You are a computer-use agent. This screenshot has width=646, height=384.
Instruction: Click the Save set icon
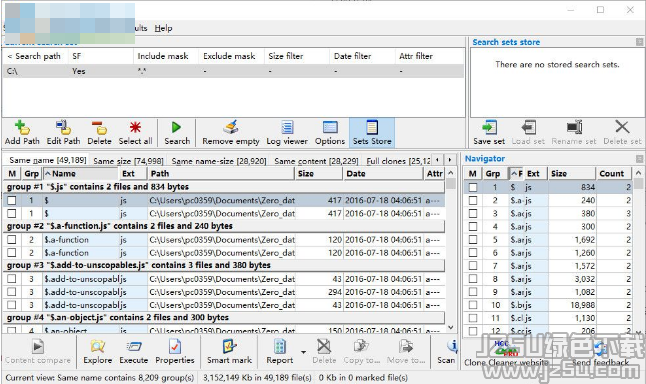489,127
